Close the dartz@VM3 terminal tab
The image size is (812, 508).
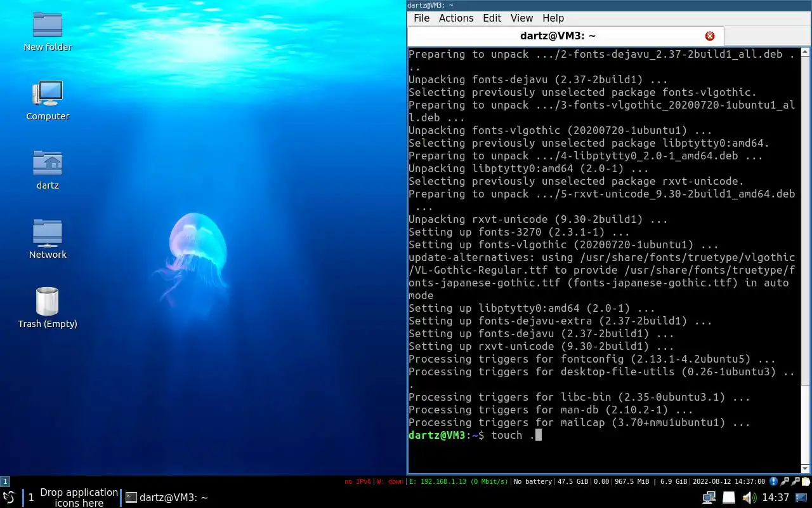point(710,36)
